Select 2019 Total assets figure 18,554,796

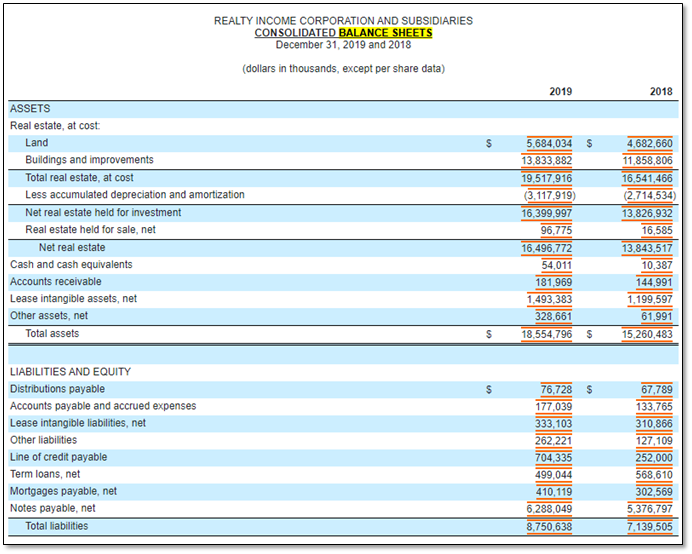(546, 334)
